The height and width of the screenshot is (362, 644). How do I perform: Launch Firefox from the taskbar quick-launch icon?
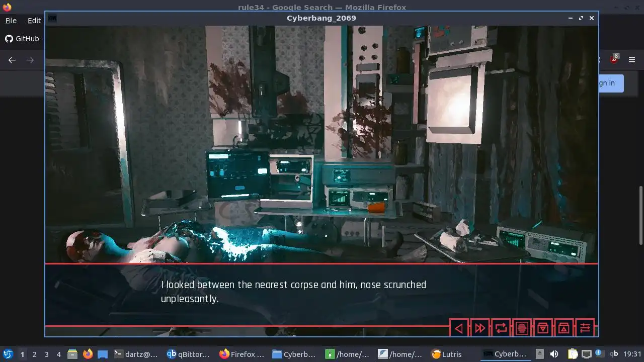tap(88, 354)
